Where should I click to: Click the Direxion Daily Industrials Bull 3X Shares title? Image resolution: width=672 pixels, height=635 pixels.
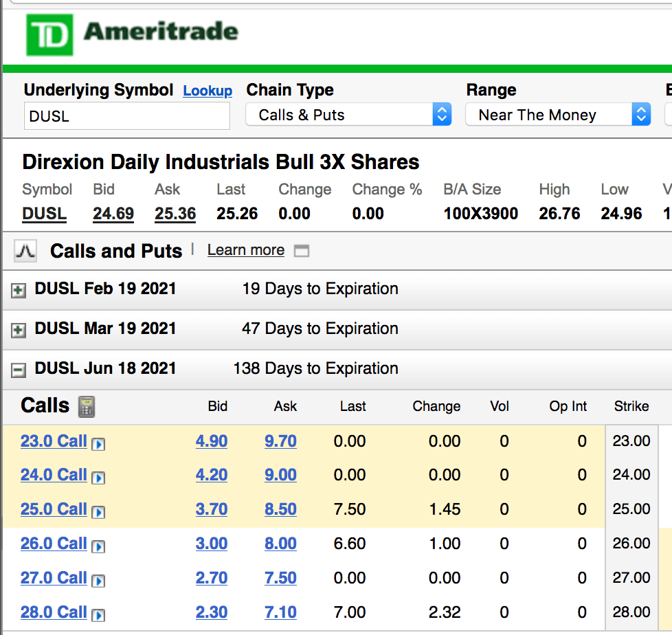pos(221,162)
